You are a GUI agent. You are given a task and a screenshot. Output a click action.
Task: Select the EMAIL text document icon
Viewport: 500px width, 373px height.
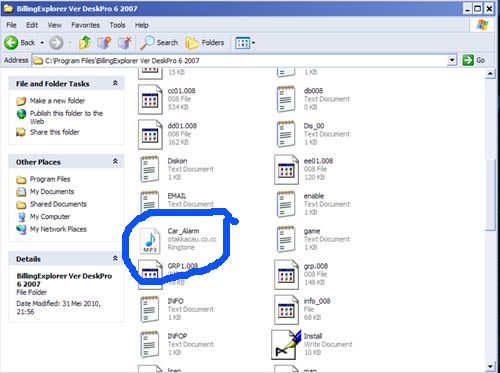(149, 200)
